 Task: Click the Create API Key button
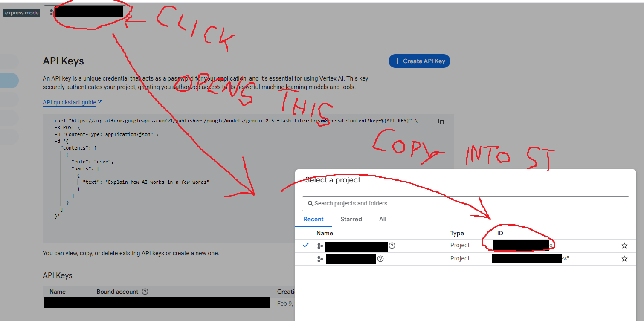(x=419, y=61)
